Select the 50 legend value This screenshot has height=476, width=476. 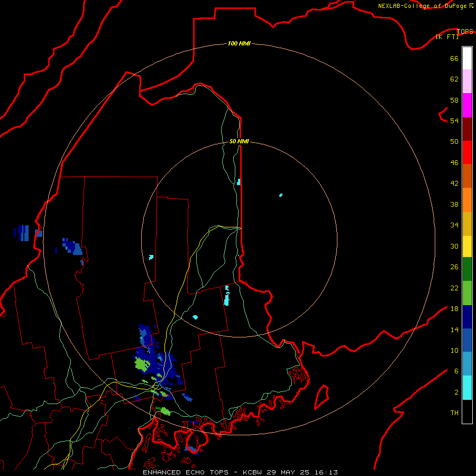pyautogui.click(x=454, y=141)
